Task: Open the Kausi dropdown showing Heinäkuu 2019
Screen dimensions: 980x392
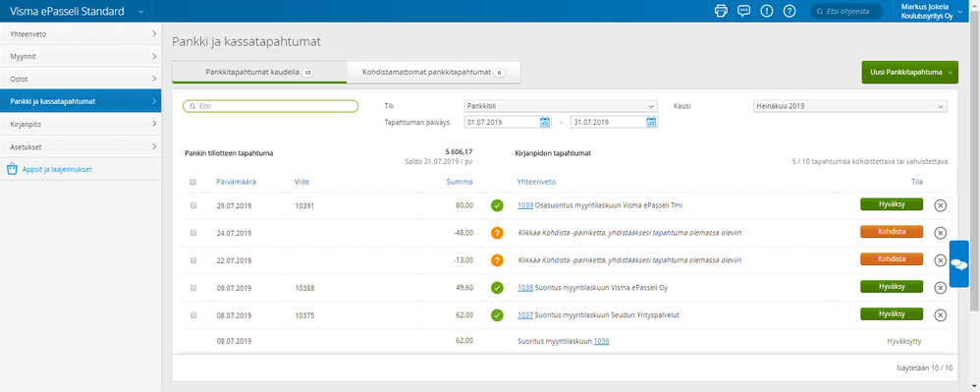Action: coord(850,106)
